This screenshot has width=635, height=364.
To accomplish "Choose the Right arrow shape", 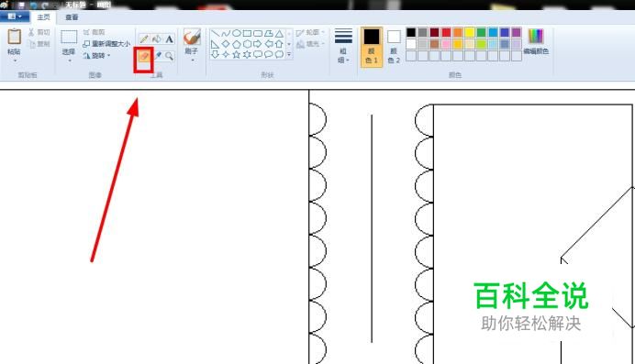I will pos(258,44).
